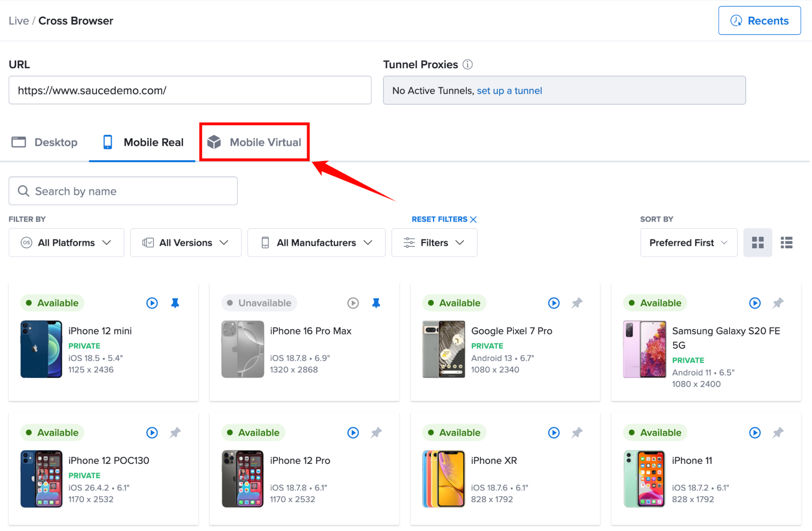The image size is (812, 531).
Task: Expand the Filters dropdown
Action: [434, 243]
